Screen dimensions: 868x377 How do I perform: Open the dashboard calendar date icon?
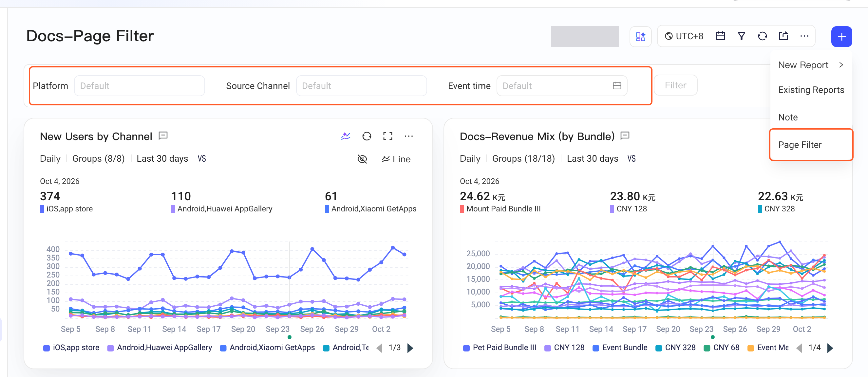720,36
